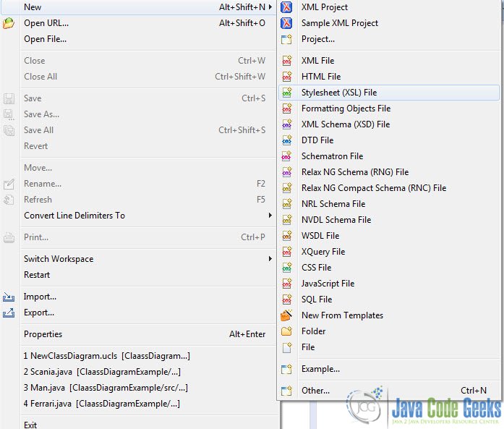This screenshot has height=429, width=504.
Task: Click the XML Project icon
Action: click(x=286, y=7)
